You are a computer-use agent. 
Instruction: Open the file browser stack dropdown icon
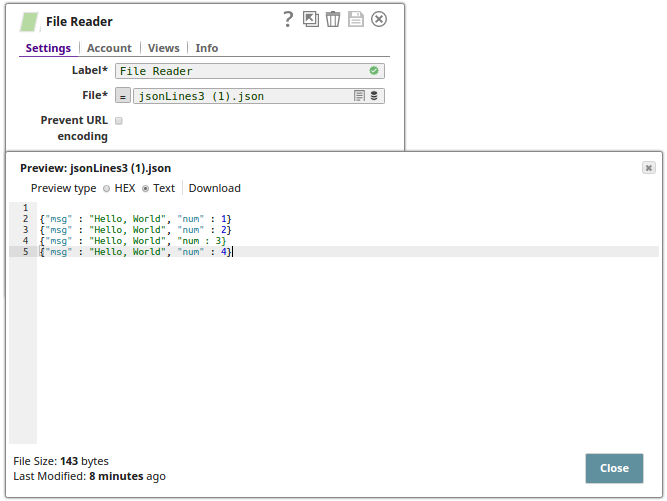click(x=374, y=96)
